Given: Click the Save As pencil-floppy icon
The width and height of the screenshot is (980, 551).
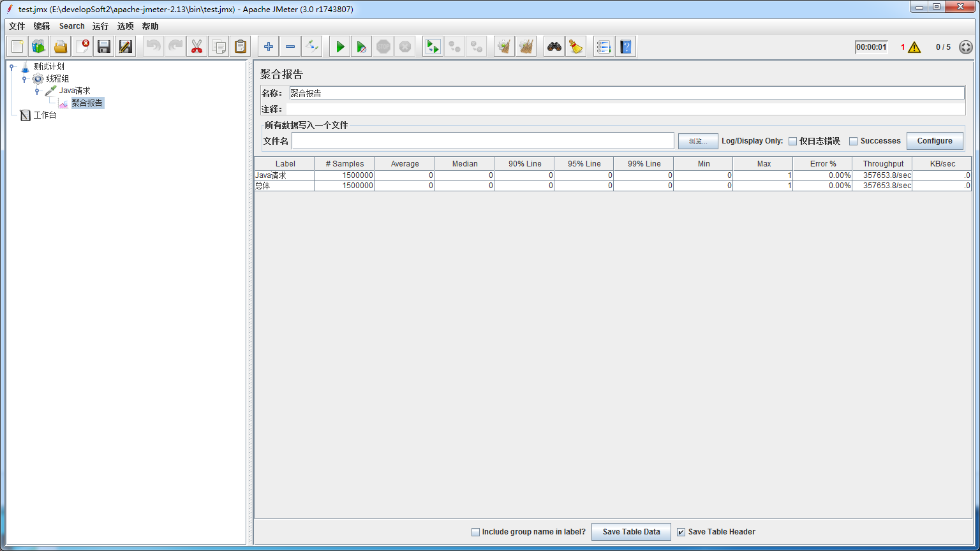Looking at the screenshot, I should tap(126, 47).
